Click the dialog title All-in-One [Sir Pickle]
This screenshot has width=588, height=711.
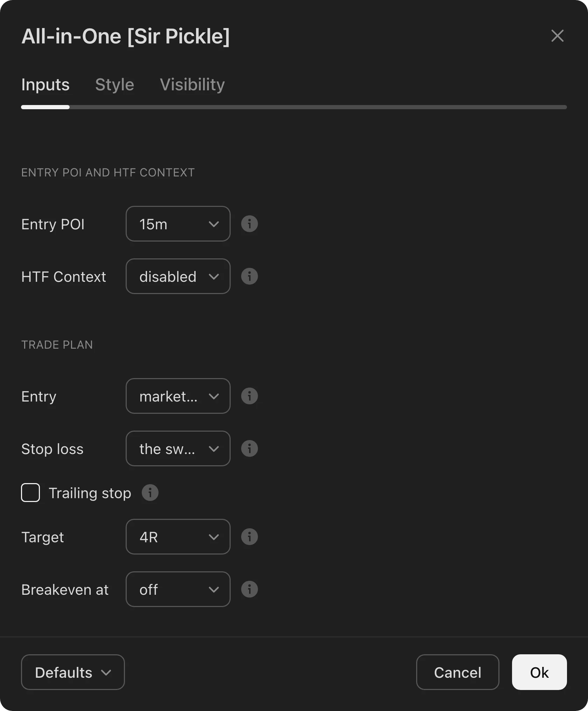[126, 36]
